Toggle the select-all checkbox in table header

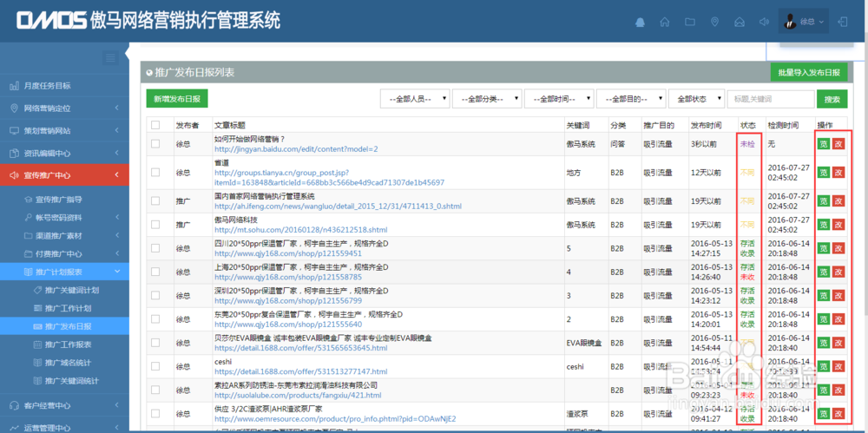pos(155,125)
